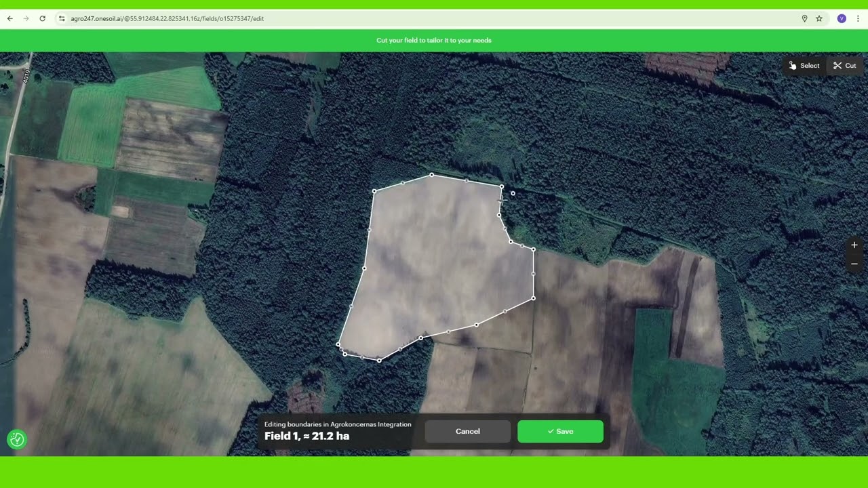Activate the Select tool

(804, 66)
